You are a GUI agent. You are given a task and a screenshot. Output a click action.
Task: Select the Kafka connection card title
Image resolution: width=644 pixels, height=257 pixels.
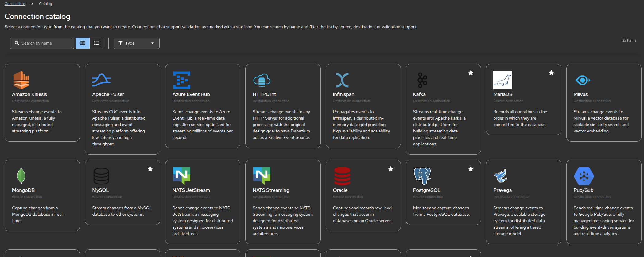(x=419, y=94)
